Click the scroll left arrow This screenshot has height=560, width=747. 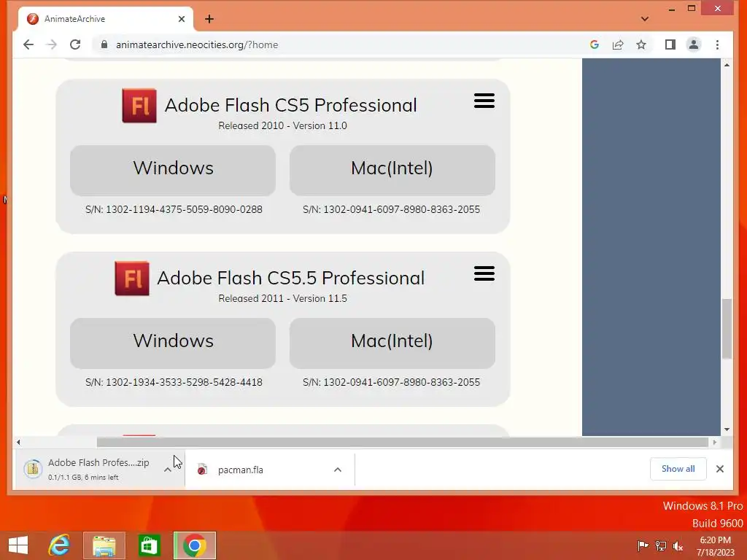[x=18, y=443]
